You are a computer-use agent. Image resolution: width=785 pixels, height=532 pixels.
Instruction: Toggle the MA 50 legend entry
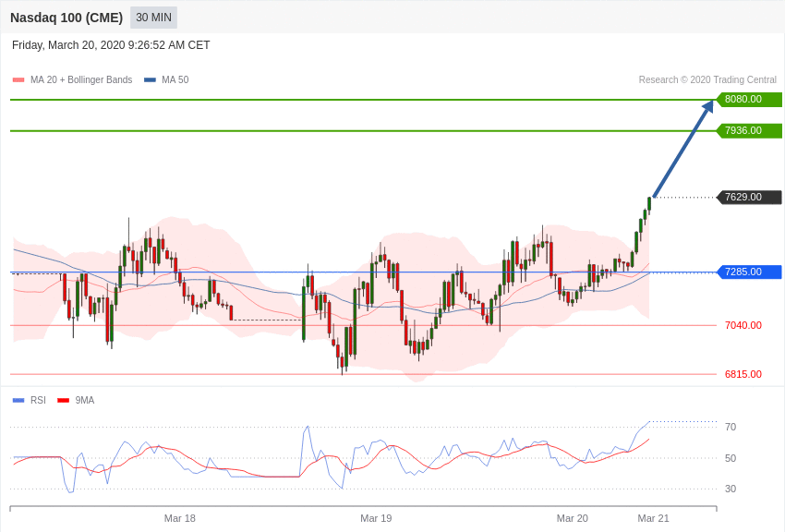coord(166,80)
